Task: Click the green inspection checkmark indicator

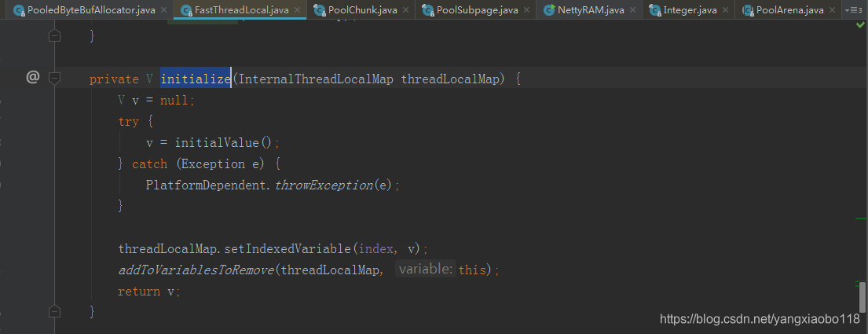Action: [x=860, y=25]
